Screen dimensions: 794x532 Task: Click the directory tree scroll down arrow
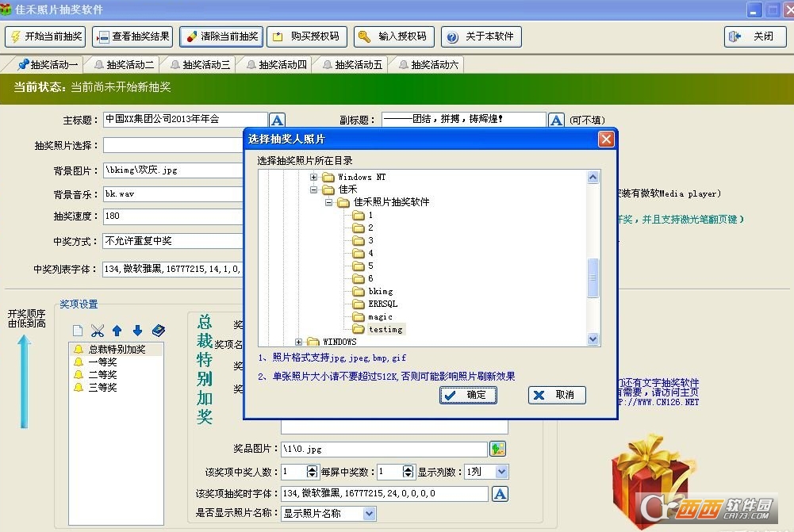point(593,339)
